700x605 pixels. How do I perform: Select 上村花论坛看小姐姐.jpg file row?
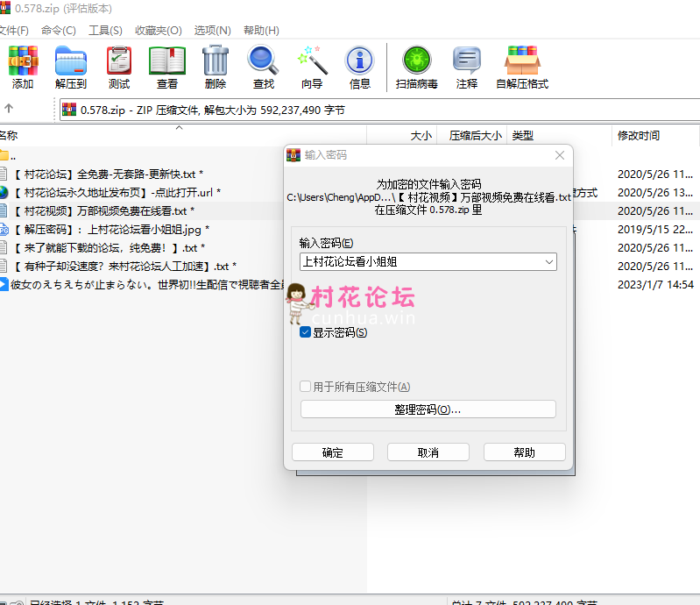pos(110,229)
